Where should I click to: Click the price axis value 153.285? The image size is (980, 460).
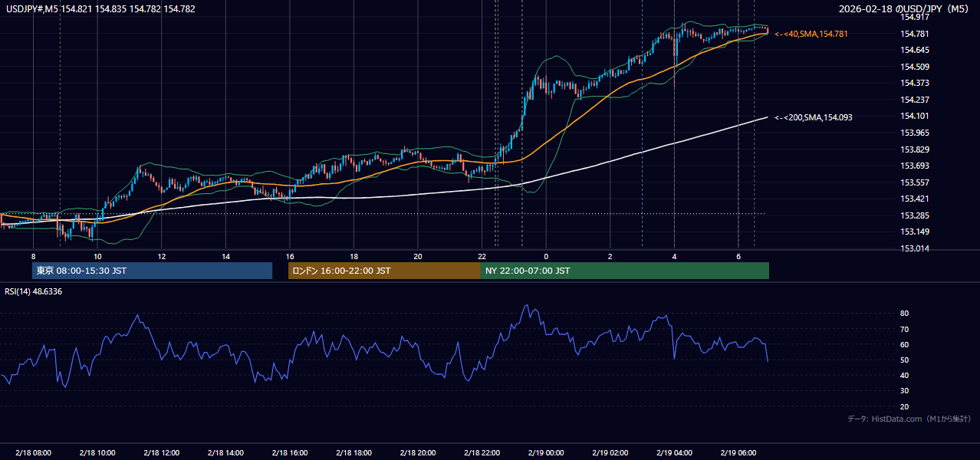tap(915, 215)
